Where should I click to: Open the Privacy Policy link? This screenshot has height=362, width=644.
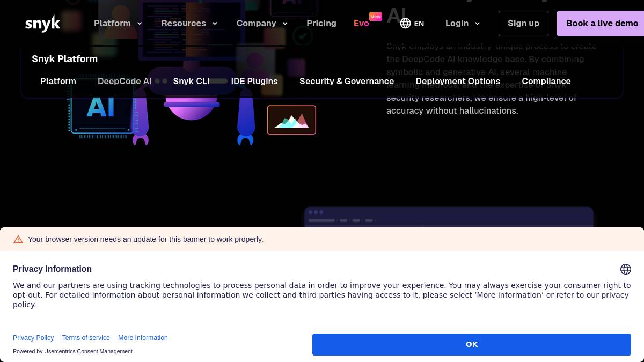pyautogui.click(x=33, y=338)
